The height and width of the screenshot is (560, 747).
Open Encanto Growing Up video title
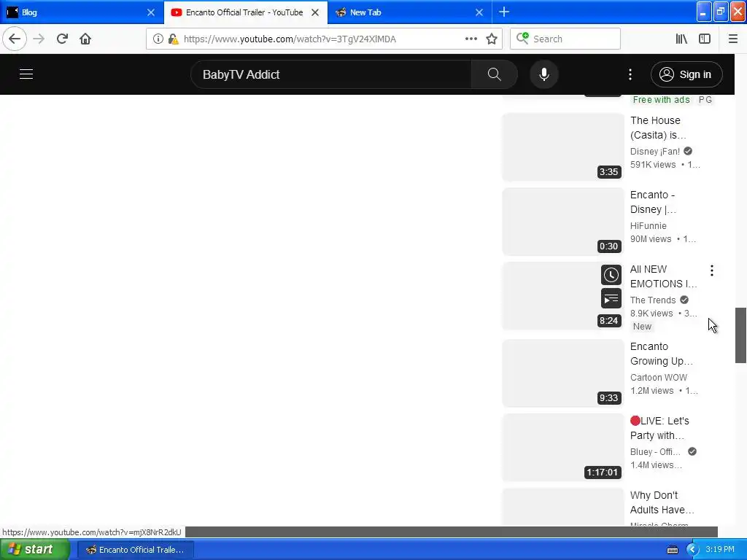pyautogui.click(x=661, y=354)
